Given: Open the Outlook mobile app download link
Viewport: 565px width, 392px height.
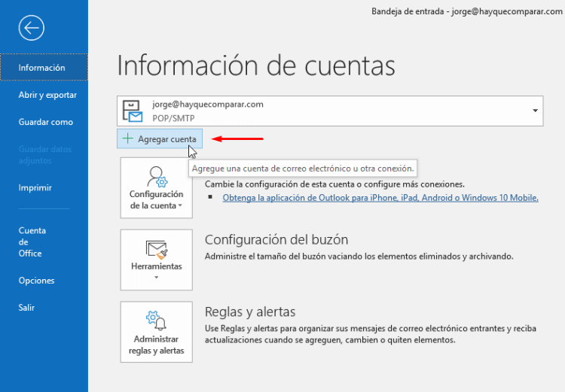Looking at the screenshot, I should click(380, 198).
